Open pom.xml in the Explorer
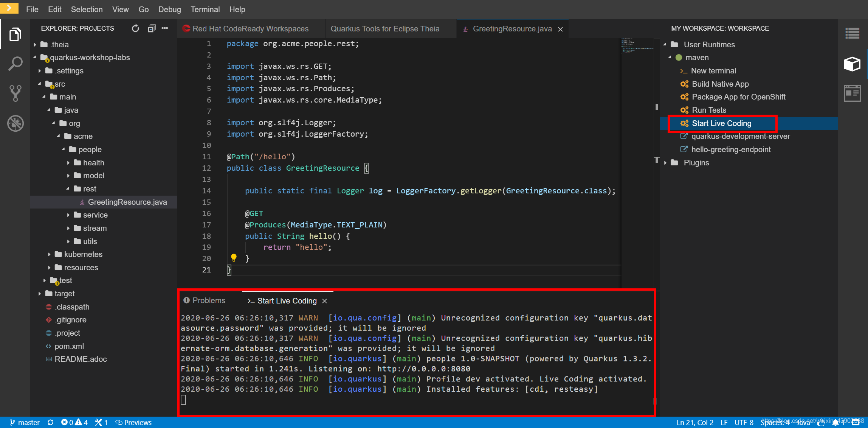This screenshot has height=428, width=868. [x=69, y=346]
